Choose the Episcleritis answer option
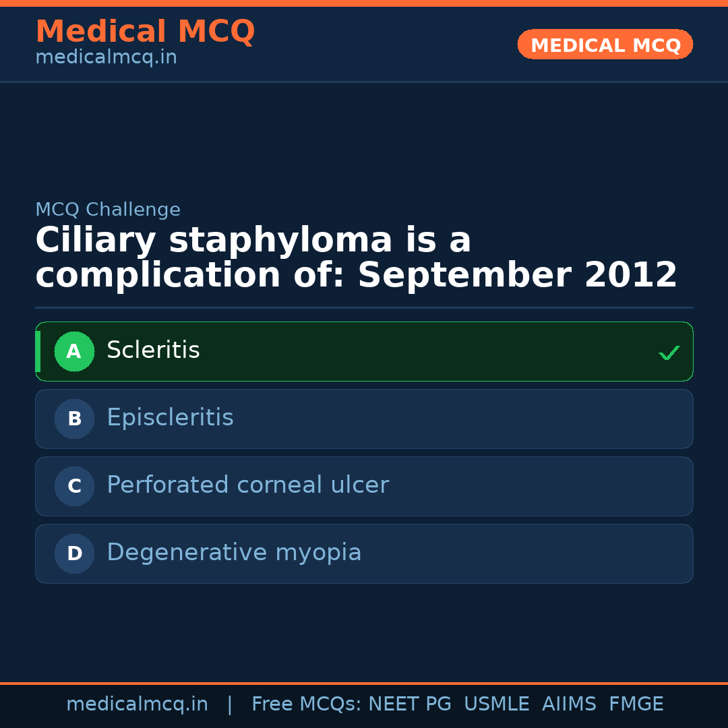The image size is (728, 728). tap(364, 419)
